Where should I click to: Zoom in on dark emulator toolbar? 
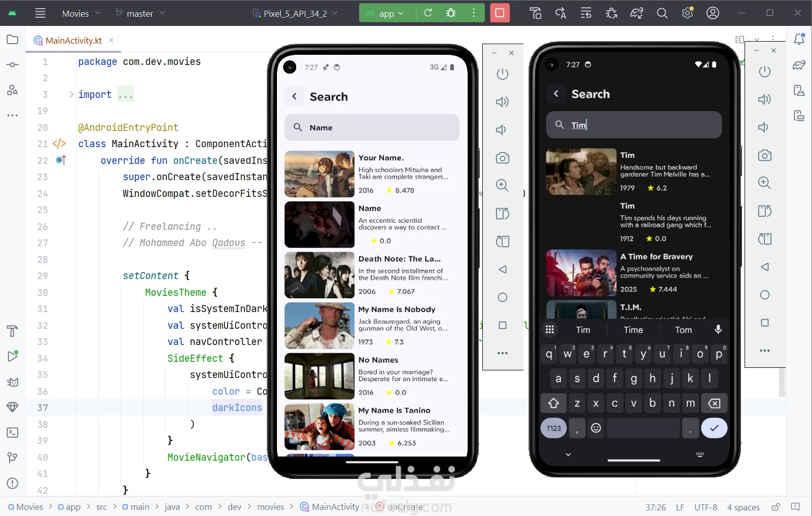(x=764, y=183)
